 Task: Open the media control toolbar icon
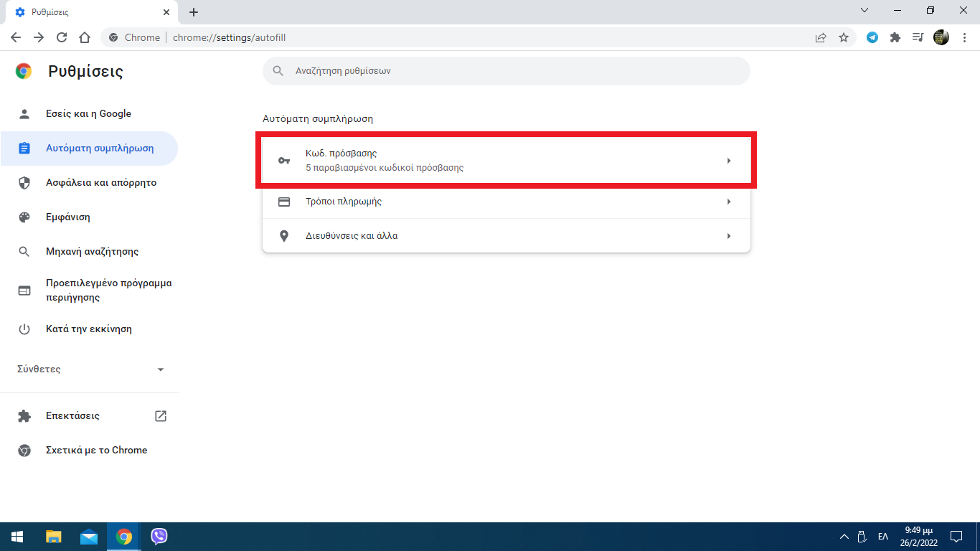tap(918, 37)
